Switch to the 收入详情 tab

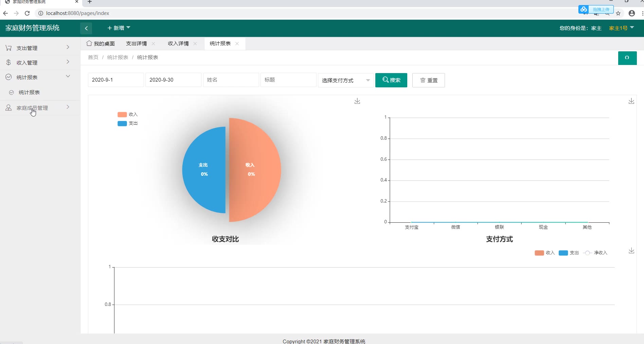178,44
